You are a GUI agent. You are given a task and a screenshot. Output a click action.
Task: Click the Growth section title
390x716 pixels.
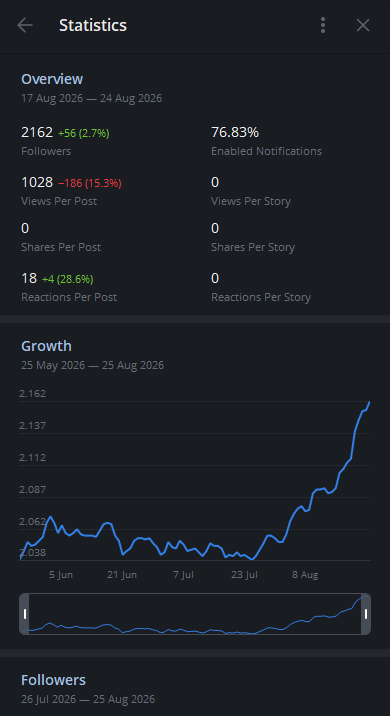pos(46,346)
